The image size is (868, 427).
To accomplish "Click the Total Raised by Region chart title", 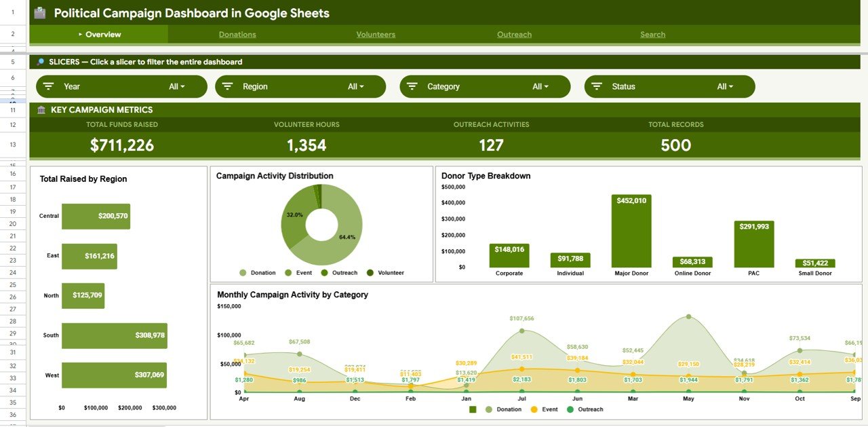I will point(83,179).
